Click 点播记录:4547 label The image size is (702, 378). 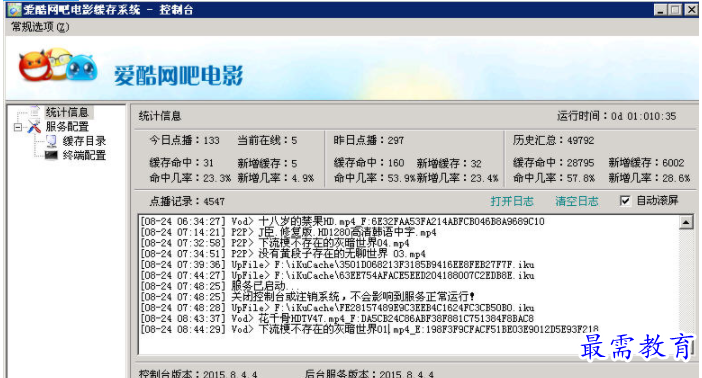tap(187, 201)
